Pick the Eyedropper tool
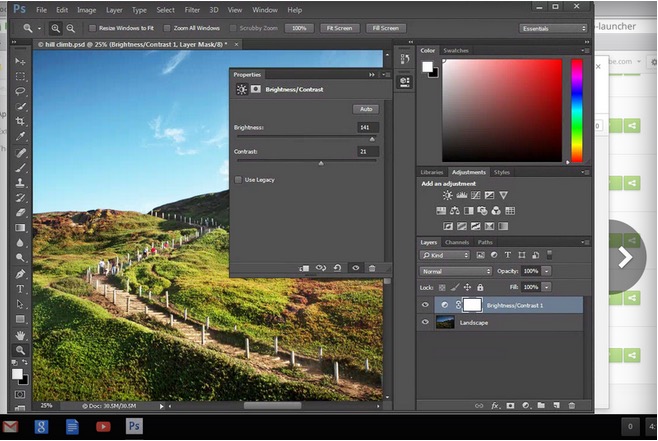Viewport: 658px width, 441px height. pyautogui.click(x=20, y=136)
